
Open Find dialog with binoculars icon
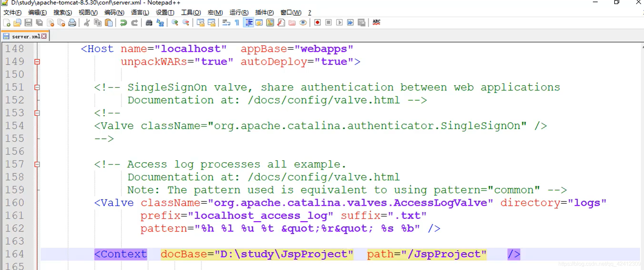149,23
